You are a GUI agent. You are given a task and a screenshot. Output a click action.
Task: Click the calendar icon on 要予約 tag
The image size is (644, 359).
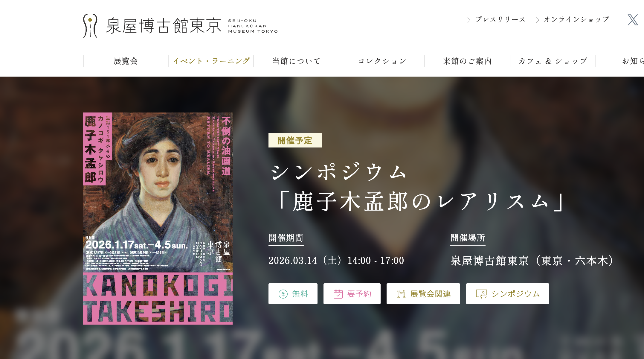pos(338,294)
